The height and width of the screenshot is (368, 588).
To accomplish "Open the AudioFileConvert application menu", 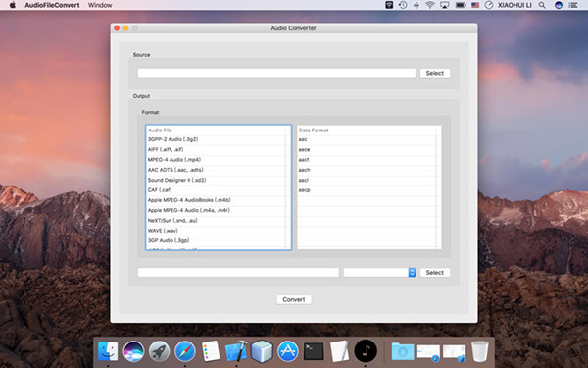I will (x=52, y=5).
